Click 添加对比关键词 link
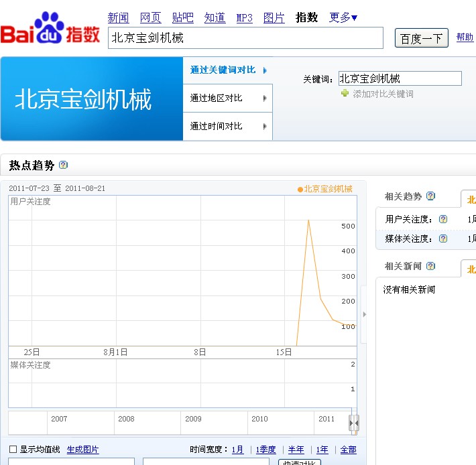This screenshot has height=465, width=476. tap(383, 94)
